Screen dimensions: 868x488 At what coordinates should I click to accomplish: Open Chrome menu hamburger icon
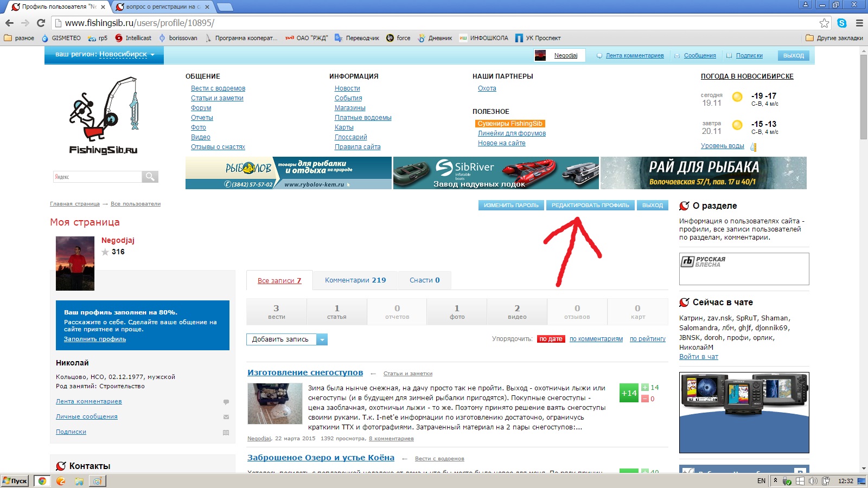pyautogui.click(x=859, y=23)
